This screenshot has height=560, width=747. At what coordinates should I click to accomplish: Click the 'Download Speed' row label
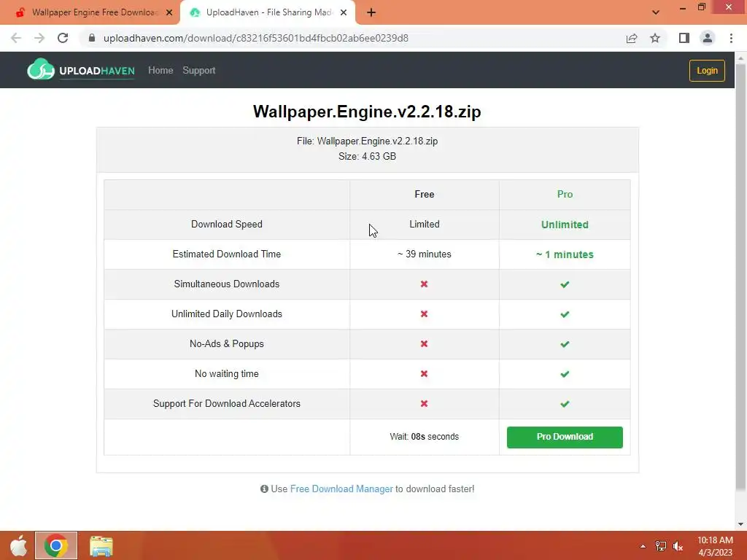tap(227, 225)
